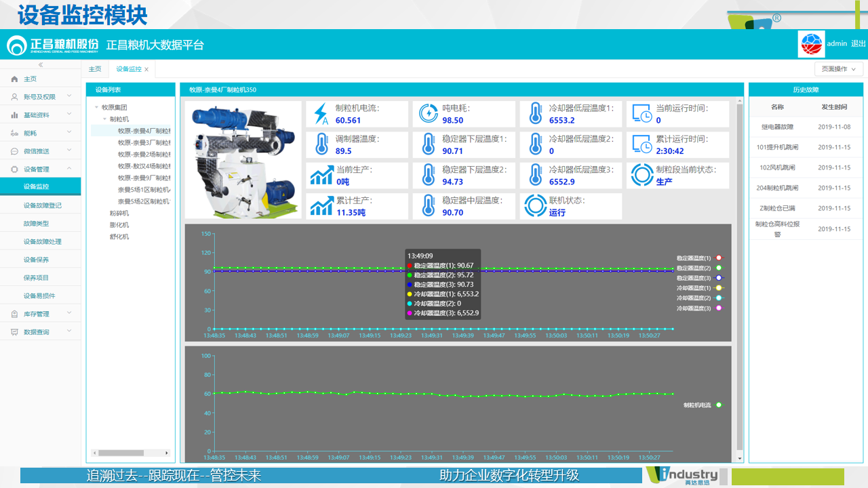Collapse the 设备管理 menu chevron
This screenshot has height=488, width=868.
(x=69, y=169)
